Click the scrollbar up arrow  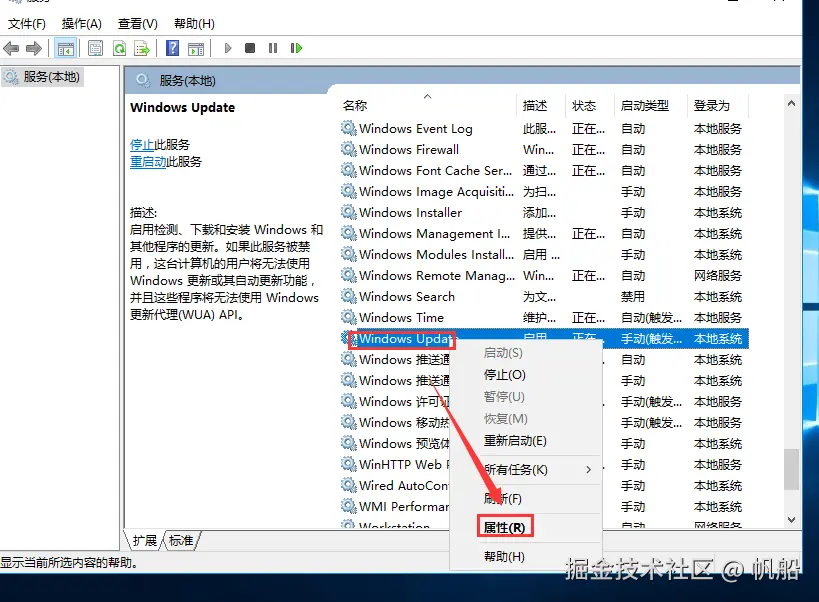(791, 103)
